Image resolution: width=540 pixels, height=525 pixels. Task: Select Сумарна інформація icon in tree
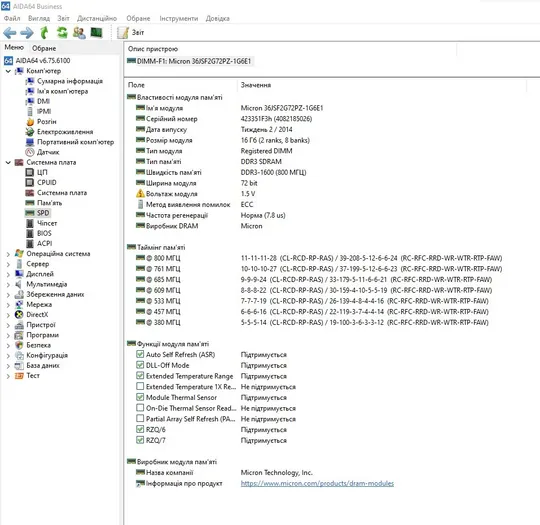(x=30, y=81)
